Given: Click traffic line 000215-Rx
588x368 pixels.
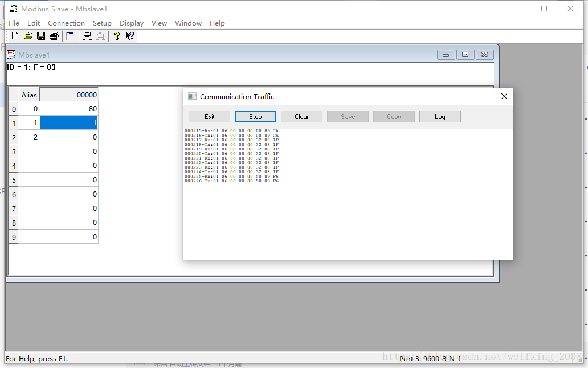Looking at the screenshot, I should [x=232, y=131].
